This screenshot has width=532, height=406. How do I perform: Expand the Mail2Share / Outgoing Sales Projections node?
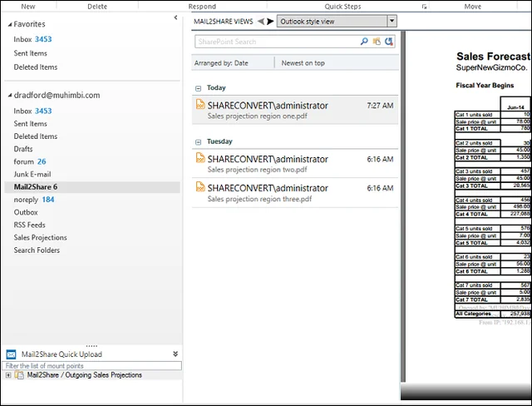point(8,375)
